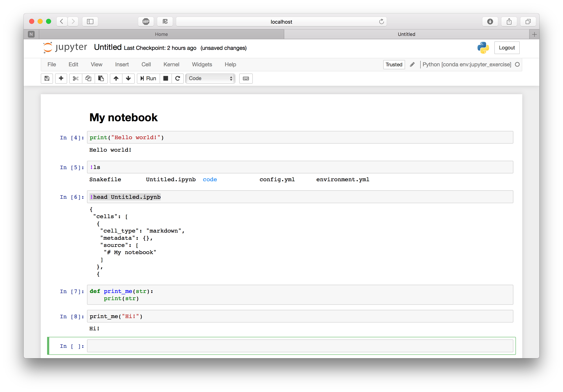The height and width of the screenshot is (392, 563).
Task: Expand the Cell menu
Action: (x=146, y=64)
